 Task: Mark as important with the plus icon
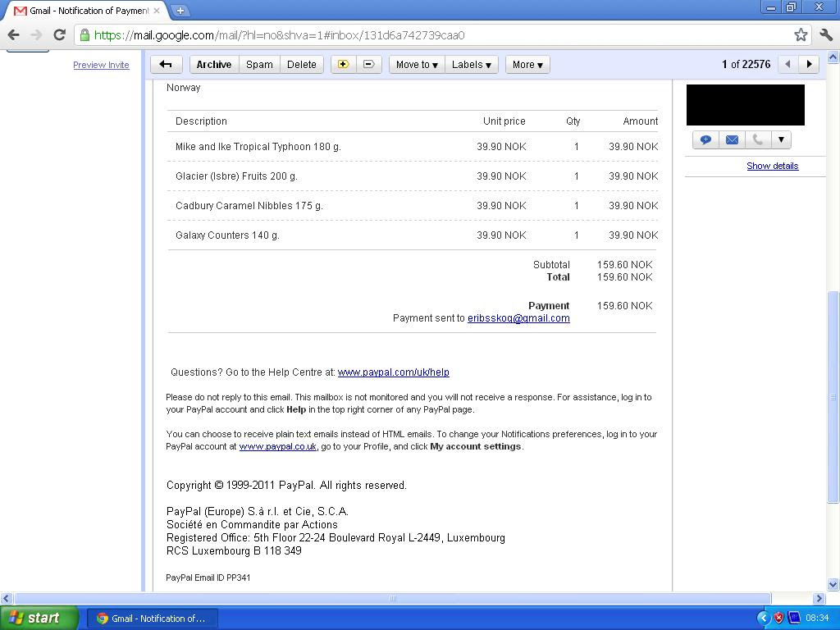click(344, 64)
